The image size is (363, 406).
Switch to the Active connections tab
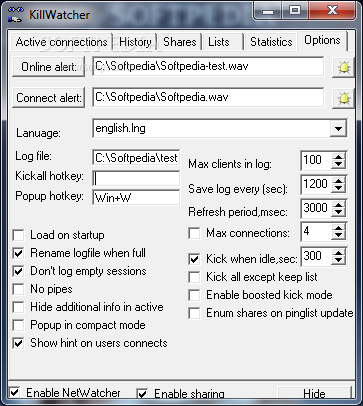[x=61, y=42]
